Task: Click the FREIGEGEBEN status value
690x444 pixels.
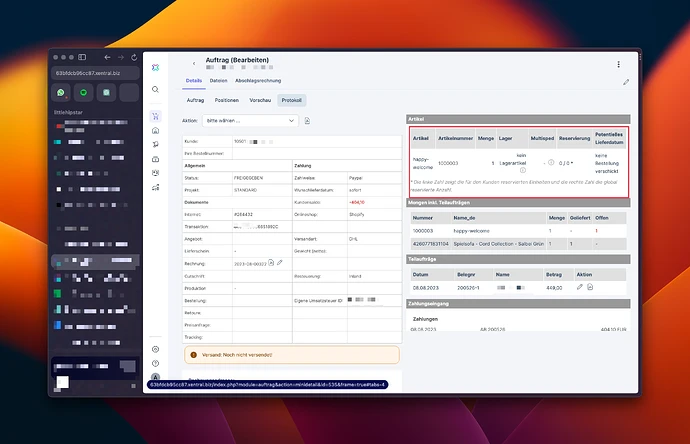Action: coord(248,178)
